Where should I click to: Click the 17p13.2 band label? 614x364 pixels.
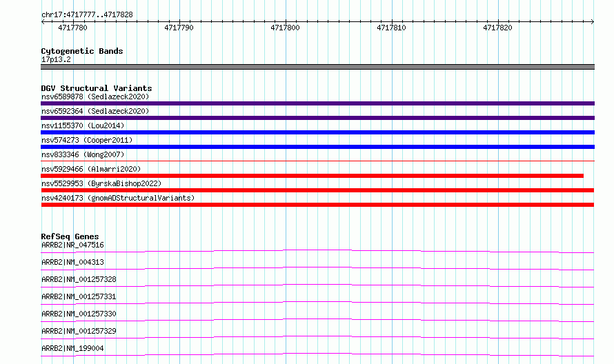coord(56,59)
